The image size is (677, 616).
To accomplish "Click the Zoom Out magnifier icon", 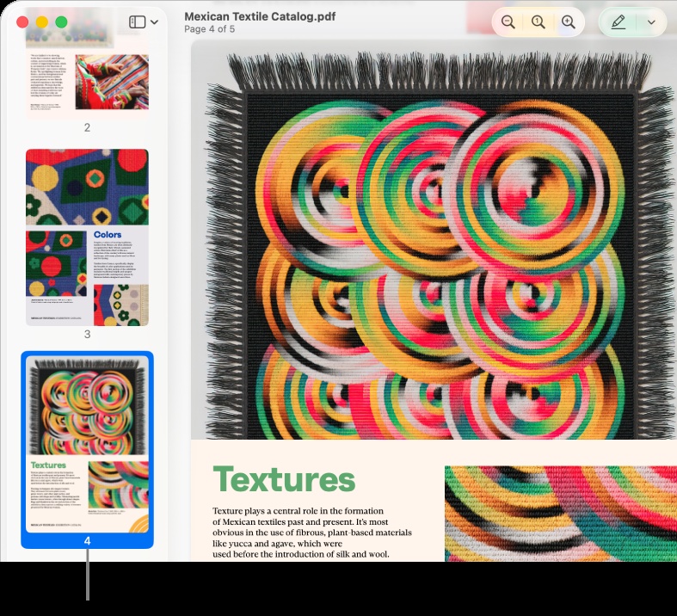I will tap(508, 22).
